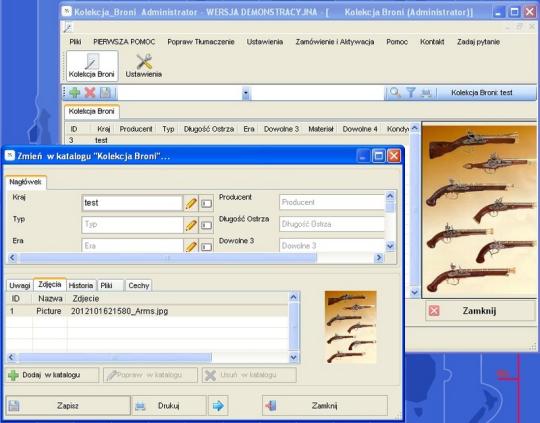This screenshot has height=423, width=540.
Task: Click Popraw w katalogu button
Action: pos(150,375)
